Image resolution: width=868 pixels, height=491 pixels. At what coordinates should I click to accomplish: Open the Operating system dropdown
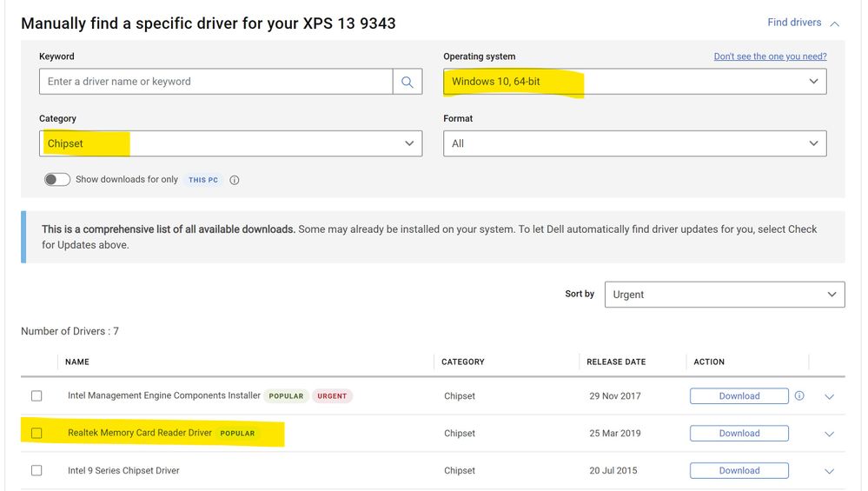(635, 82)
